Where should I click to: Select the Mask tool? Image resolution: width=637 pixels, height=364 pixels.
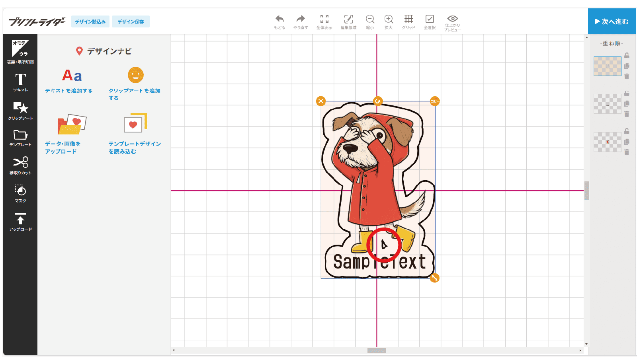point(20,193)
